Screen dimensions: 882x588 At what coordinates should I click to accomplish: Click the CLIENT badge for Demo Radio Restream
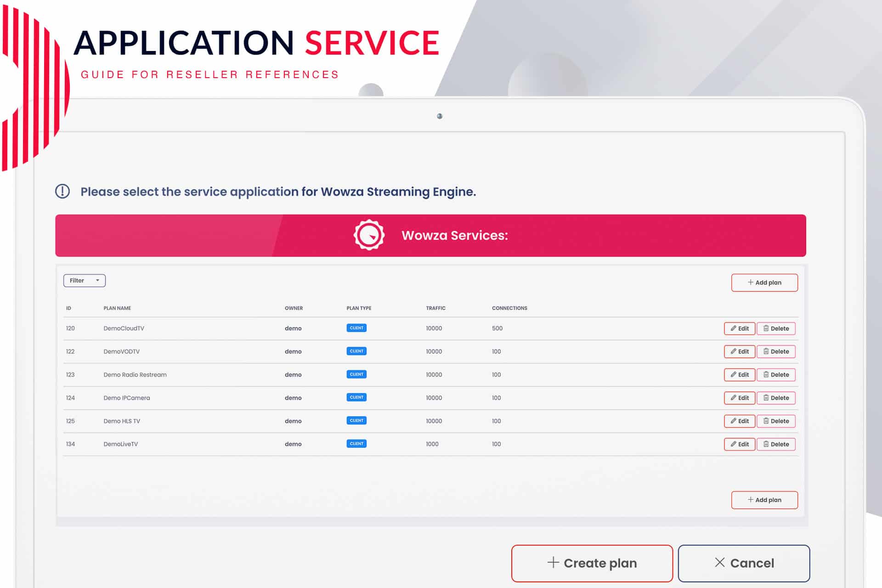coord(356,374)
